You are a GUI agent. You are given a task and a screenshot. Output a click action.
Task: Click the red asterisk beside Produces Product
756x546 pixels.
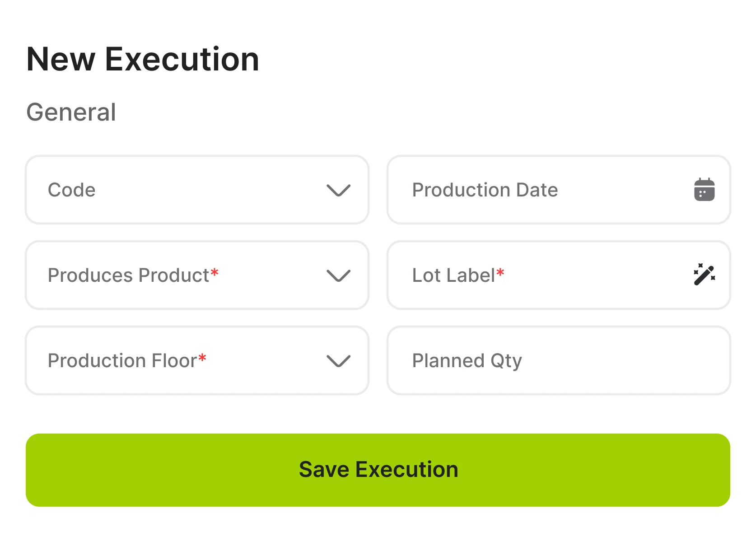(x=215, y=273)
